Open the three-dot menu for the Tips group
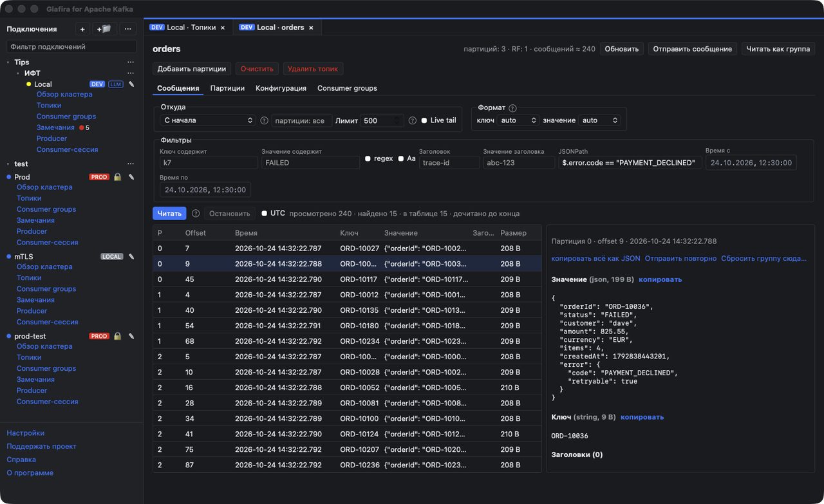Viewport: 824px width, 504px height. point(131,62)
